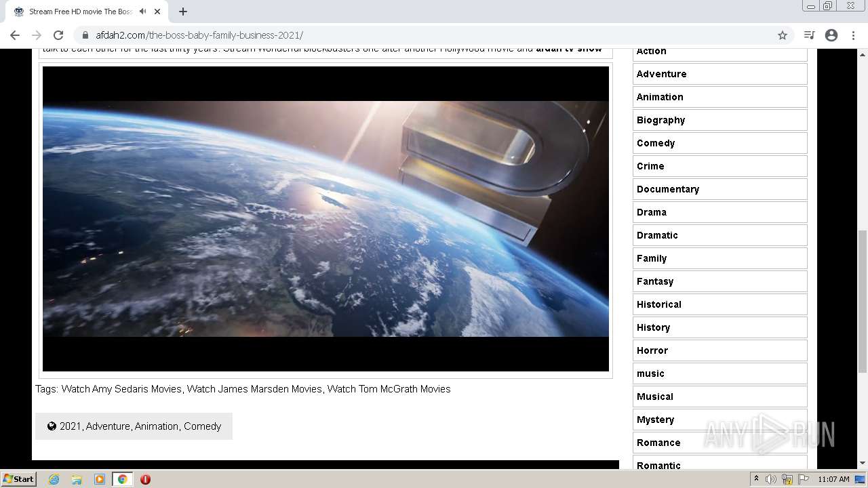Open the Horror genre category
The height and width of the screenshot is (488, 868).
(720, 350)
